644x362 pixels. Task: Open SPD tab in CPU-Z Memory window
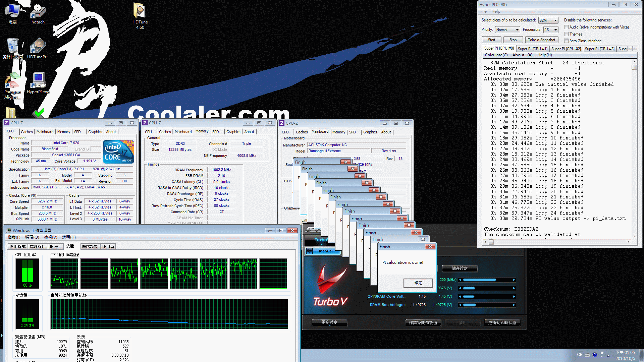pyautogui.click(x=216, y=132)
